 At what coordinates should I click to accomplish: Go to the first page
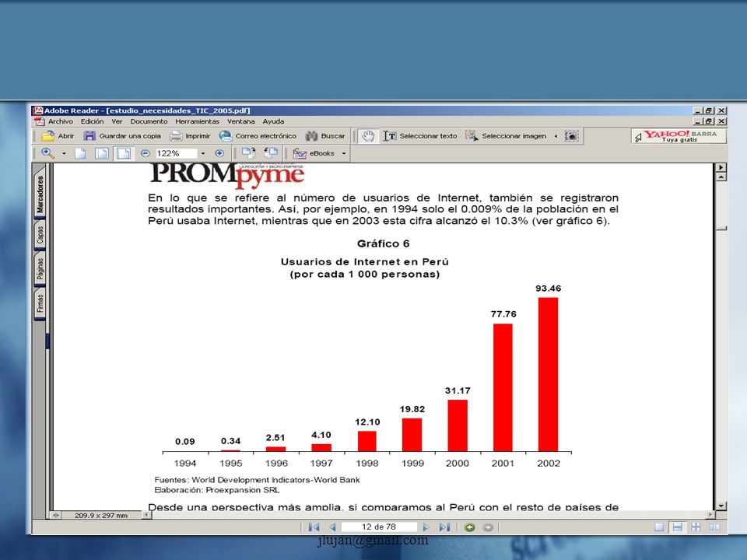pyautogui.click(x=314, y=527)
